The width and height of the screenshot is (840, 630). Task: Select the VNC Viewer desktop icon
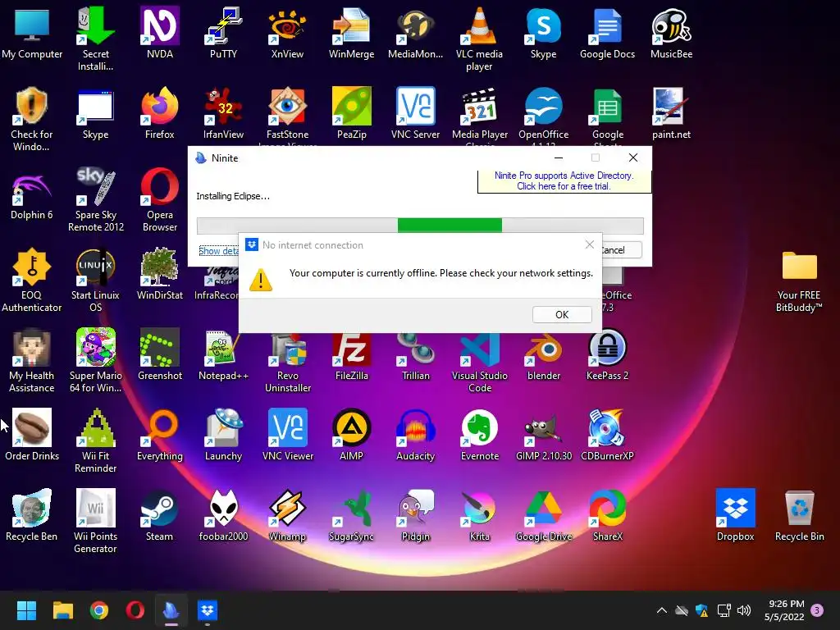pos(287,435)
